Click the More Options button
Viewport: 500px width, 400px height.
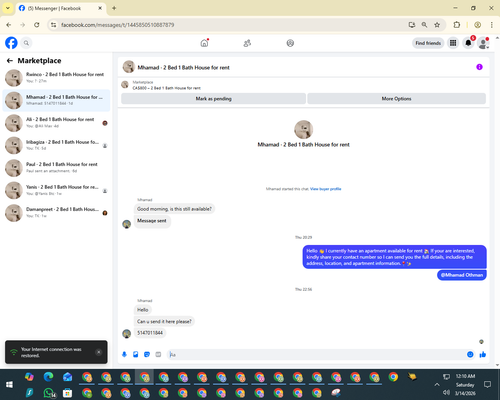point(396,99)
